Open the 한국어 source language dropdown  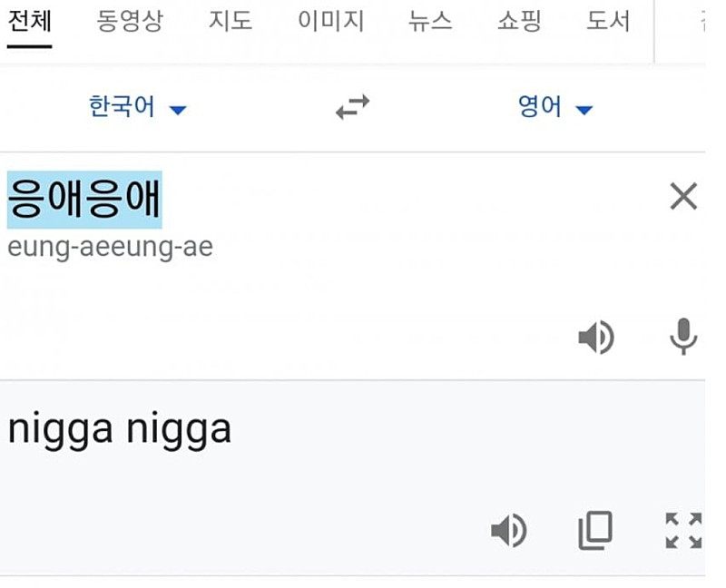coord(123,108)
